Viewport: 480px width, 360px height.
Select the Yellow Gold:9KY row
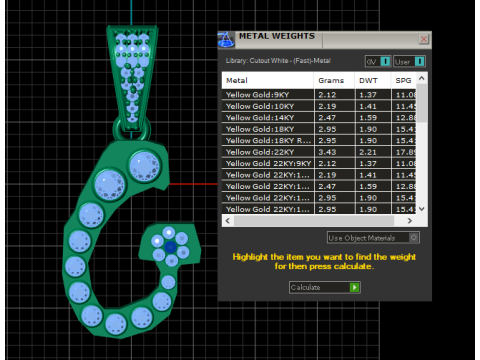tap(319, 95)
